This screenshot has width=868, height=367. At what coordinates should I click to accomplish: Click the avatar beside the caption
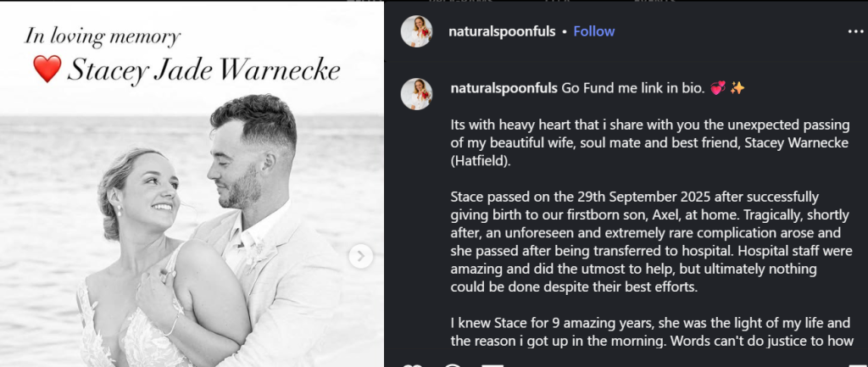tap(417, 94)
